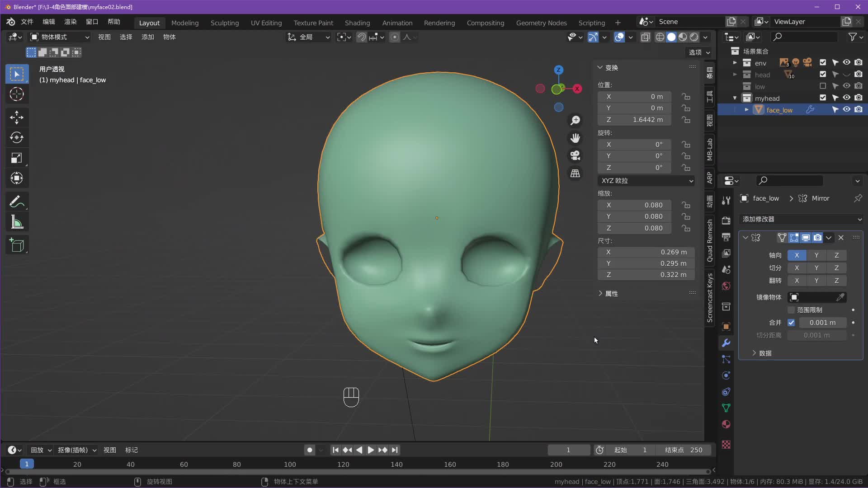This screenshot has height=488, width=868.
Task: Open the Material properties tab
Action: click(x=726, y=424)
